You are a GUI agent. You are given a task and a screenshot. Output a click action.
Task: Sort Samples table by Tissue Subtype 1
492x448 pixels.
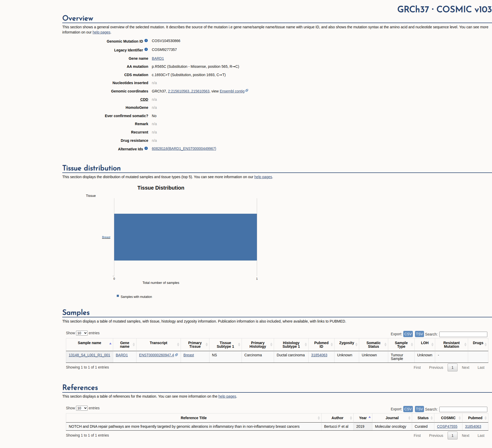click(x=225, y=345)
